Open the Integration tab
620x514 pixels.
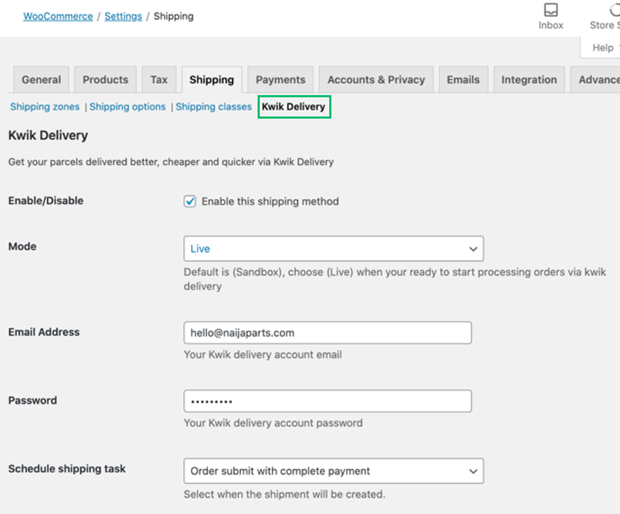coord(529,80)
